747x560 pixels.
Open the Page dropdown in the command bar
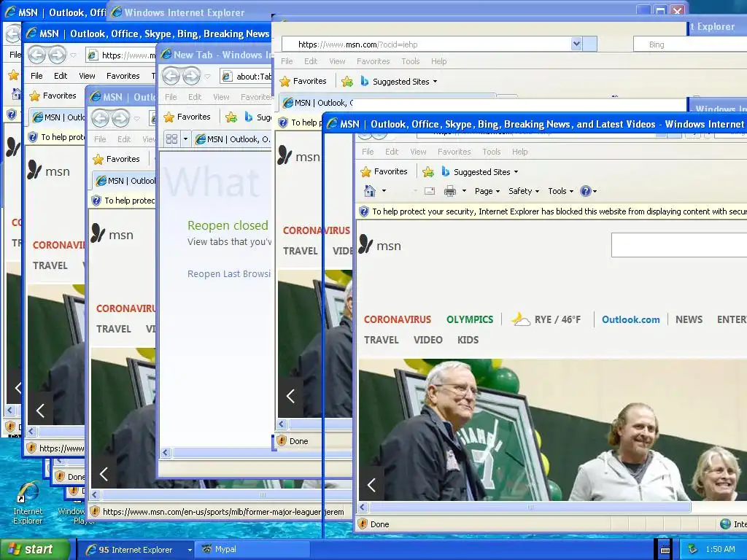tap(487, 191)
